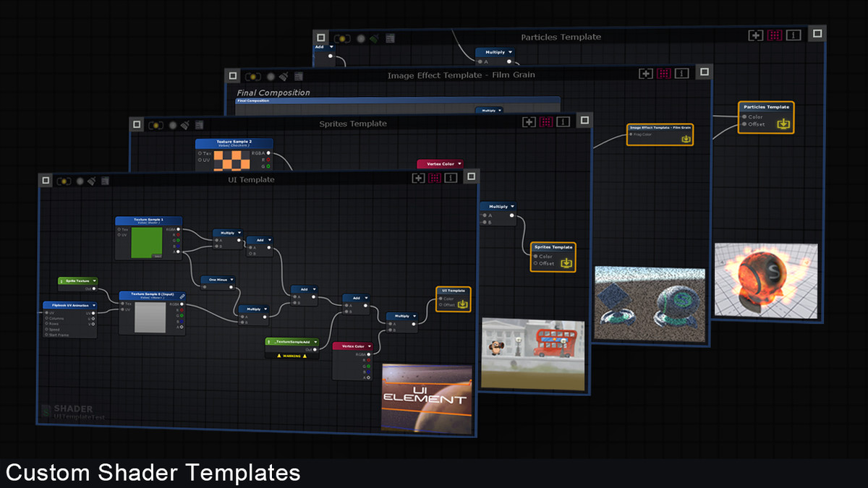Screen dimensions: 868x488
Task: Open Vertex Color dropdown in Sprites Template window
Action: (x=459, y=164)
